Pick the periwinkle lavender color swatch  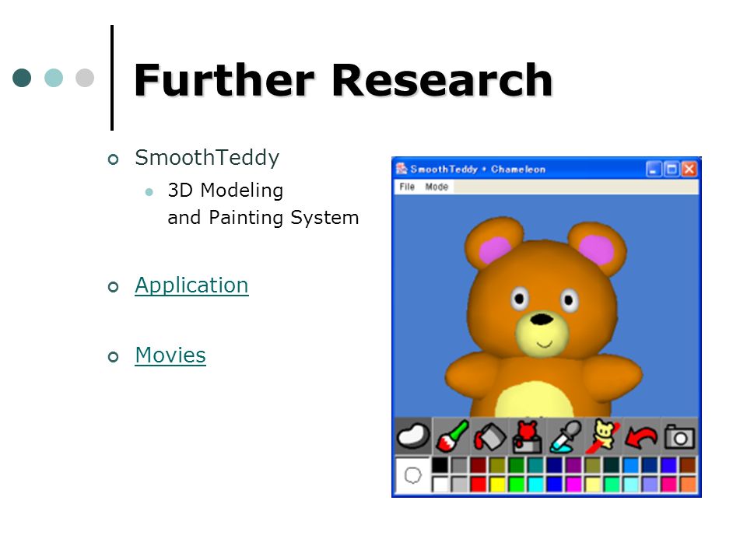click(x=650, y=485)
